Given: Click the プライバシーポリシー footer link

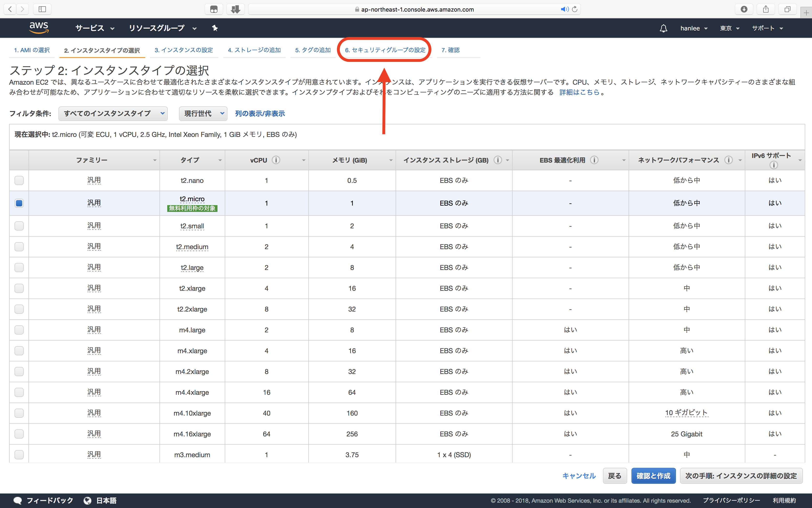Looking at the screenshot, I should (x=731, y=501).
